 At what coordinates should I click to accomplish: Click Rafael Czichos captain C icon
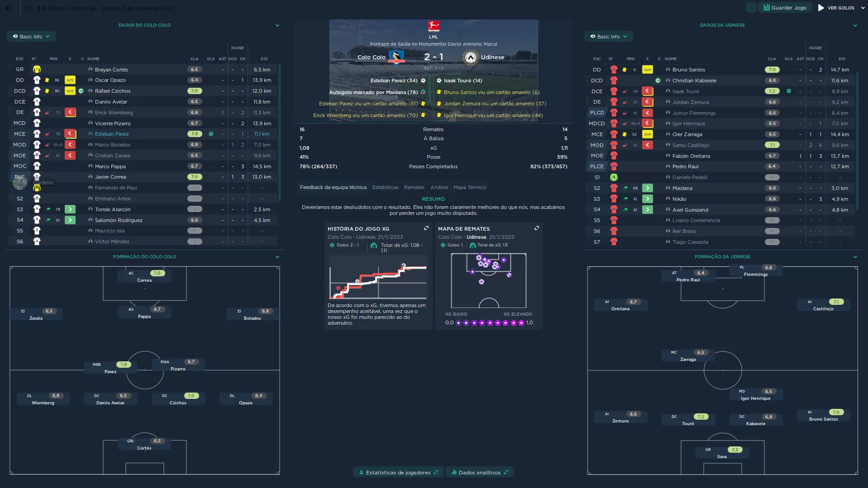[81, 91]
